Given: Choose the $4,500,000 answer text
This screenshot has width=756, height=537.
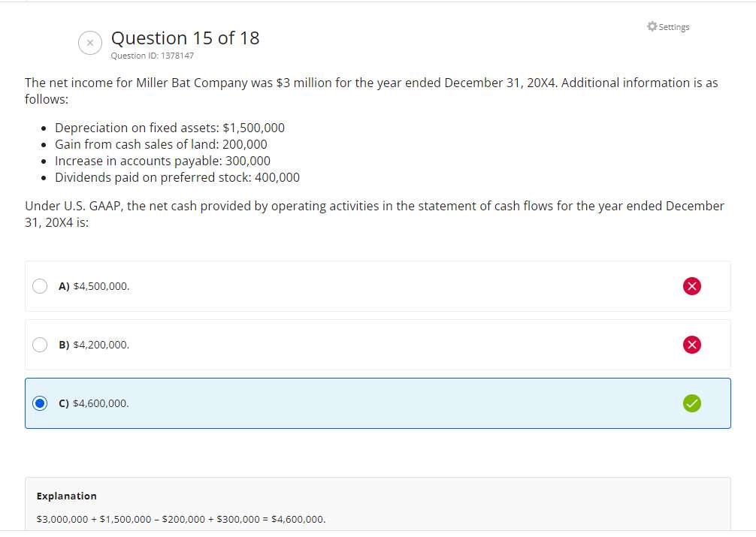Looking at the screenshot, I should [101, 286].
